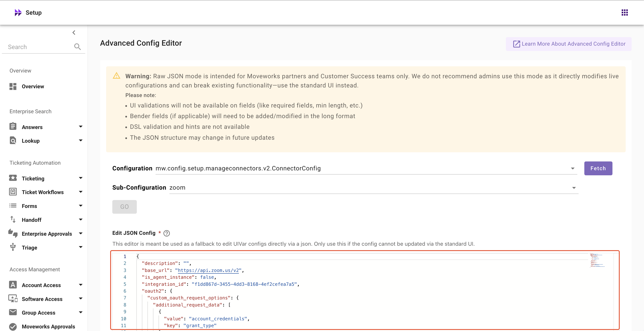Click the Overview dashboard icon
Screen dimensions: 644x331
(13, 86)
